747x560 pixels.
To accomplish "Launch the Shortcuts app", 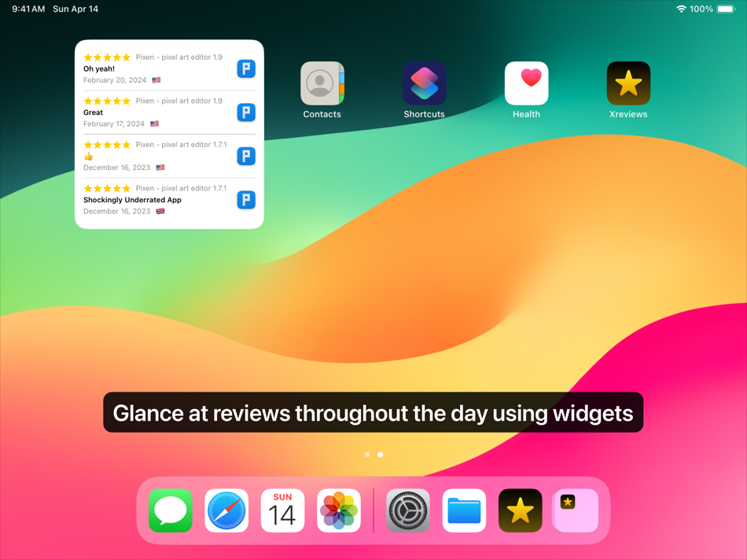I will (424, 83).
